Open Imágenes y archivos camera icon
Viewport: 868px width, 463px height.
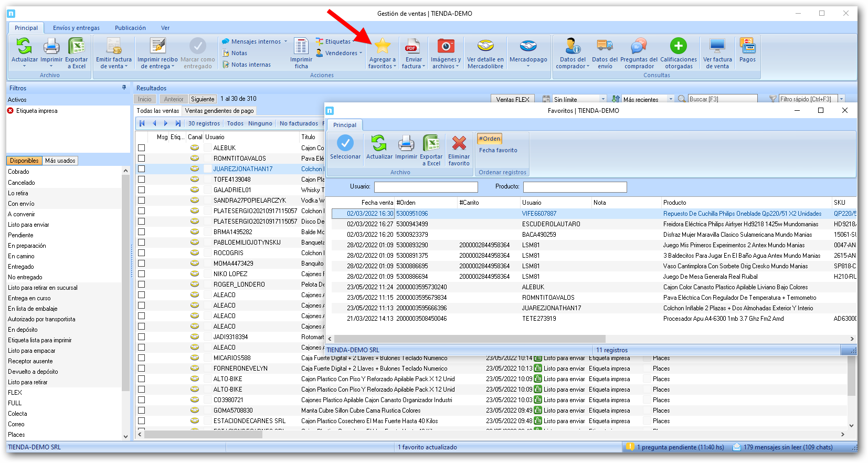pos(446,47)
